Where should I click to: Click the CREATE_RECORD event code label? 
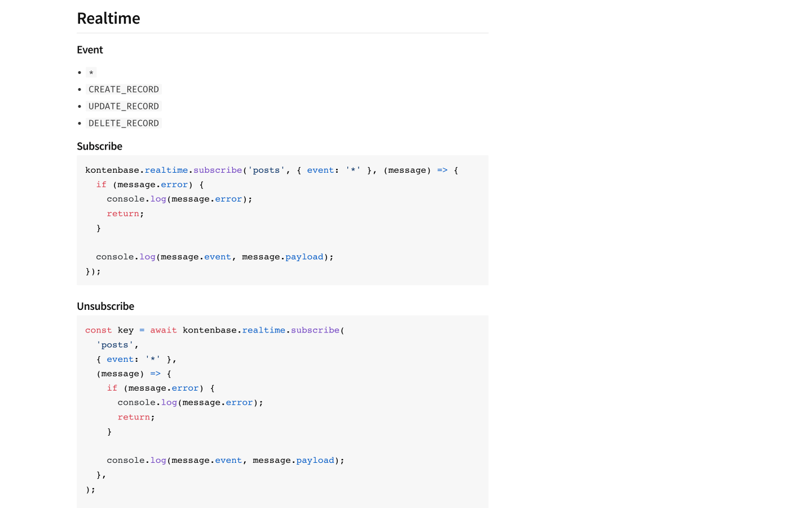123,89
